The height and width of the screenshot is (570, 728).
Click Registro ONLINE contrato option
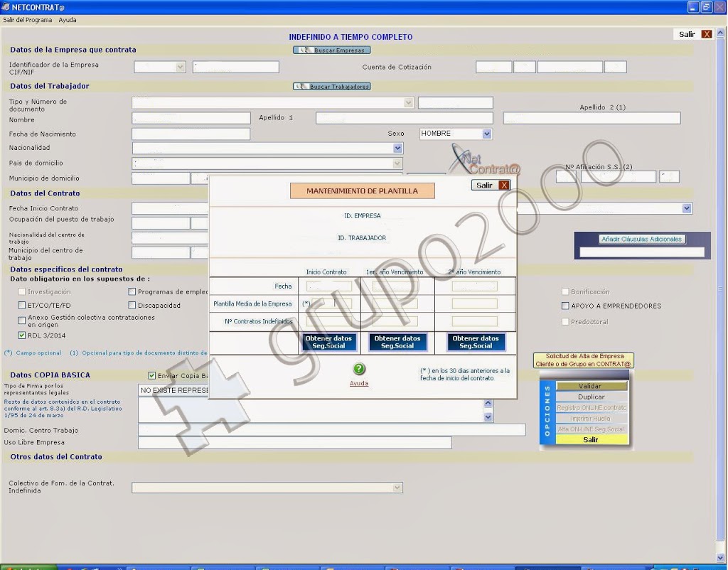click(x=591, y=407)
